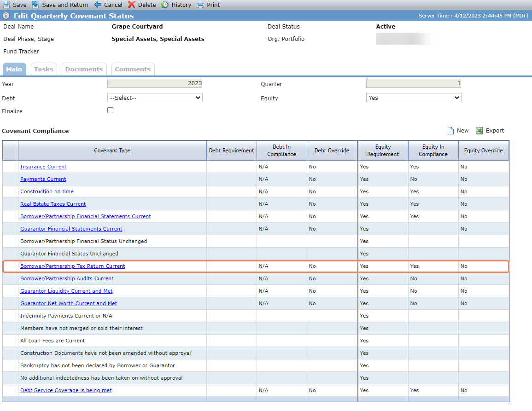The width and height of the screenshot is (532, 411).
Task: Click the info icon beside page title
Action: pos(6,16)
